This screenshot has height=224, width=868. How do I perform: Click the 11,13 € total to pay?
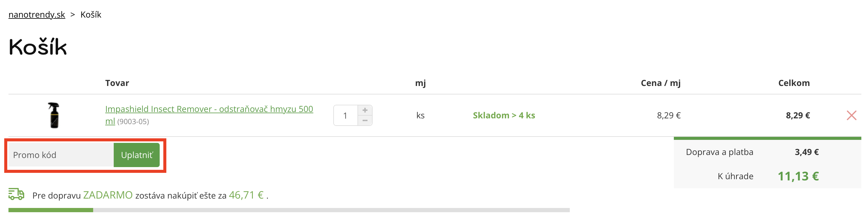tap(798, 176)
